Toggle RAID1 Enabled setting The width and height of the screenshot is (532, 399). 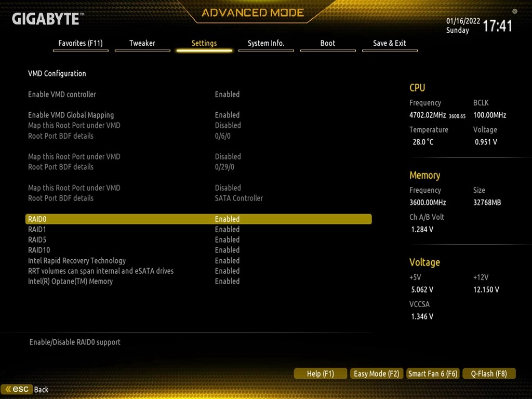tap(227, 229)
